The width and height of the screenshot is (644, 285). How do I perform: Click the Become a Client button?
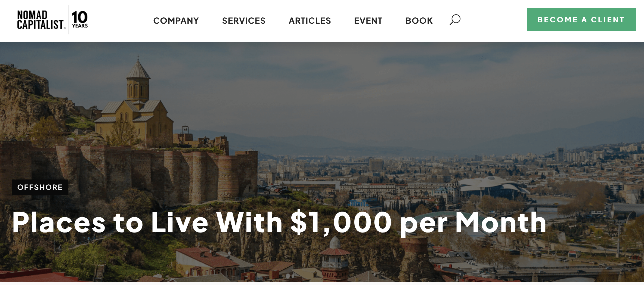(x=581, y=20)
